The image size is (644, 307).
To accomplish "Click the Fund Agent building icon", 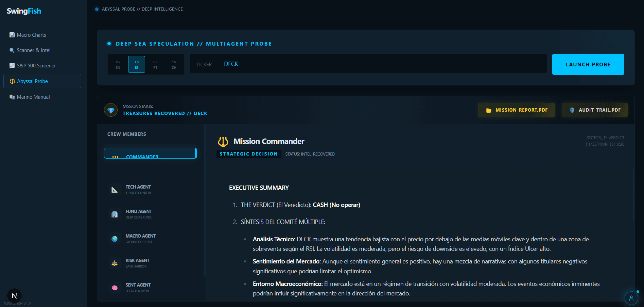I will (115, 214).
